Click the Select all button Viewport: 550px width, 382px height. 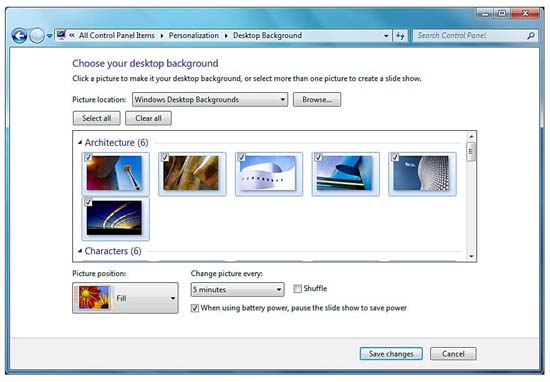(x=96, y=118)
